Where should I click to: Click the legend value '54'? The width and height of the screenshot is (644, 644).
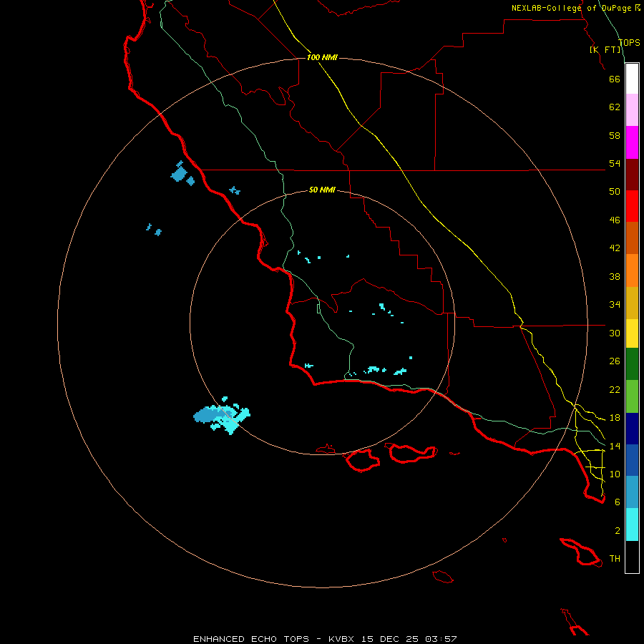(615, 163)
